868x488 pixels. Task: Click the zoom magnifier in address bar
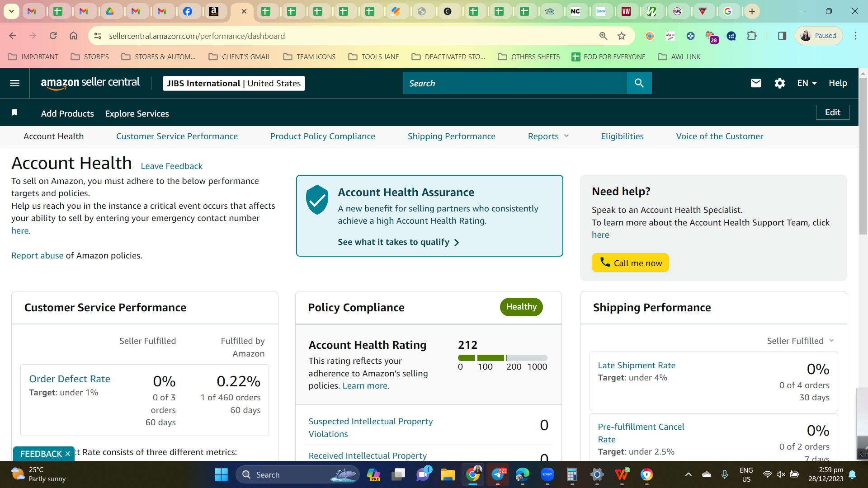pos(603,36)
